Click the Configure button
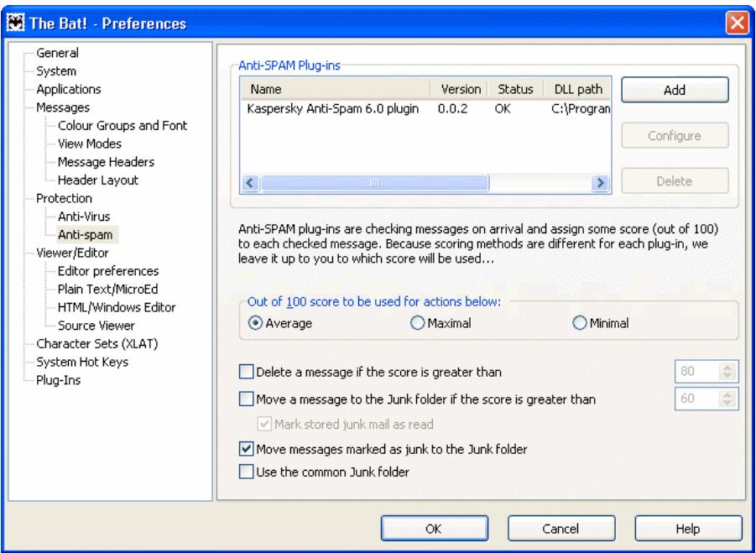Viewport: 756px width, 553px height. pyautogui.click(x=675, y=136)
